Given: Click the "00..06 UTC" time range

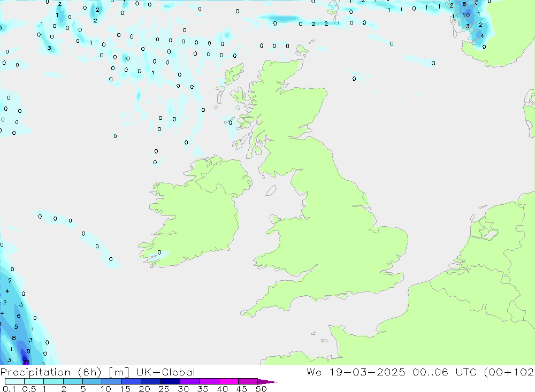Looking at the screenshot, I should (445, 372).
